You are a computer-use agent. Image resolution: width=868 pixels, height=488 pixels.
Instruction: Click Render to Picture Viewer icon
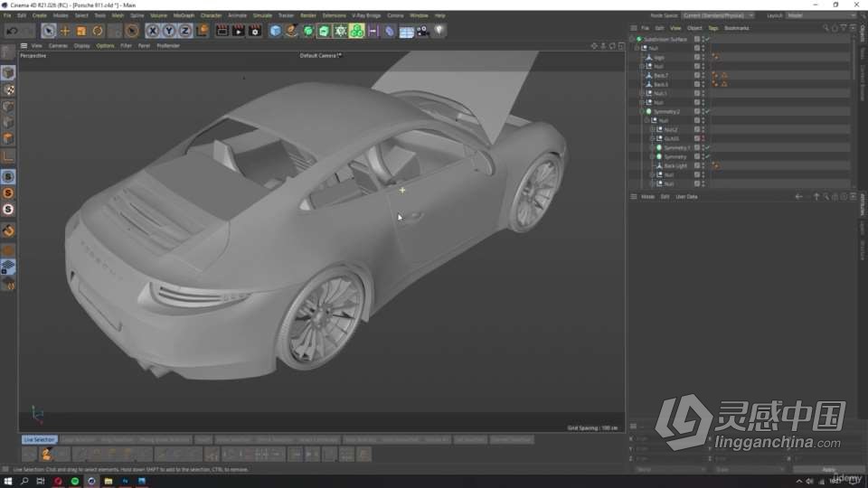pos(239,31)
